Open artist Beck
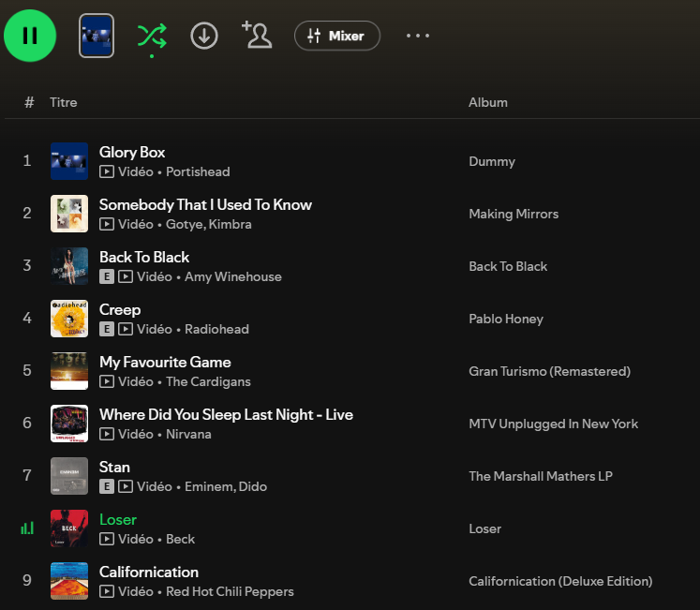 point(180,539)
